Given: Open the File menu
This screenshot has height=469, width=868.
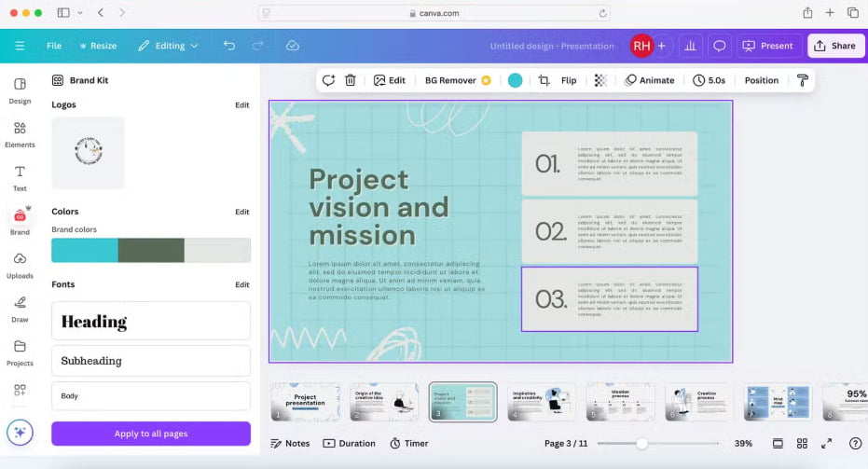Looking at the screenshot, I should (x=54, y=46).
